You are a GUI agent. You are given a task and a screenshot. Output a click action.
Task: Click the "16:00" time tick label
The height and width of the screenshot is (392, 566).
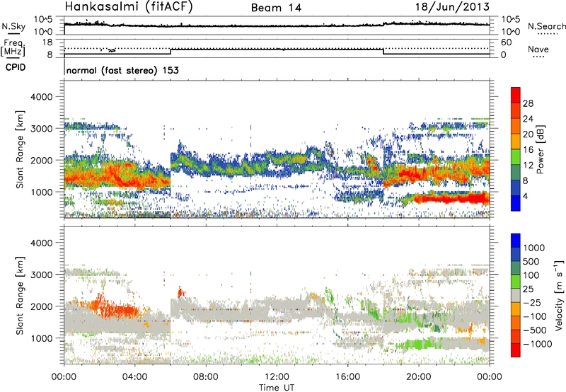[347, 377]
